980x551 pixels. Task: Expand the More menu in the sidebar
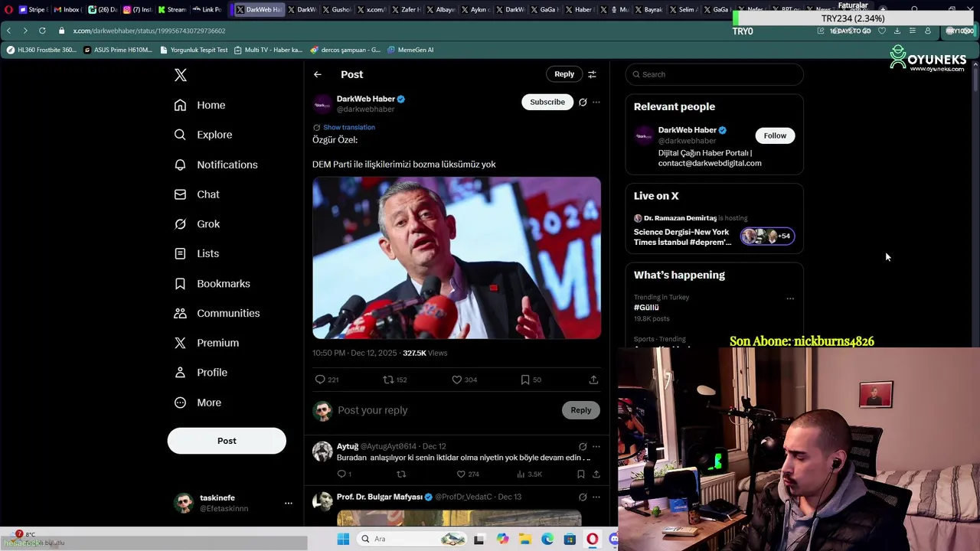[198, 403]
